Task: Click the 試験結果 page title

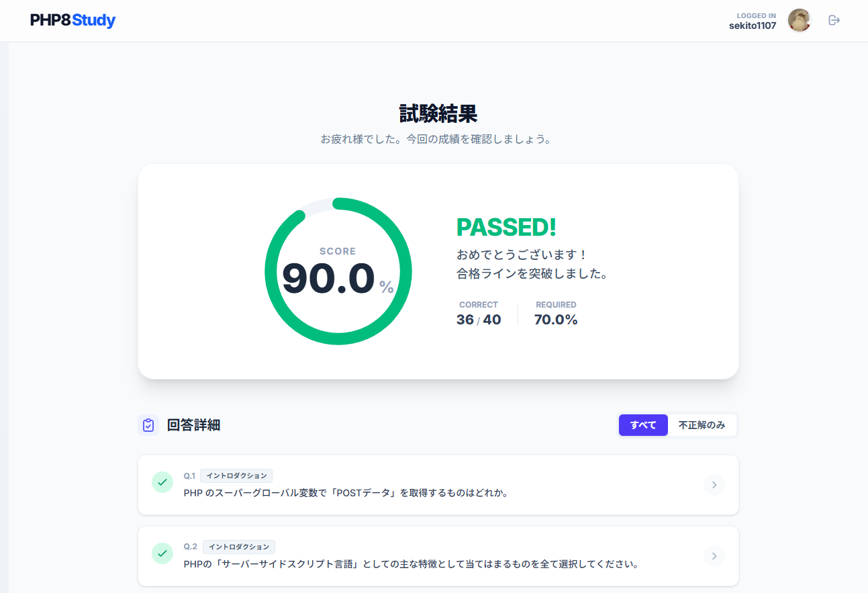Action: tap(438, 114)
